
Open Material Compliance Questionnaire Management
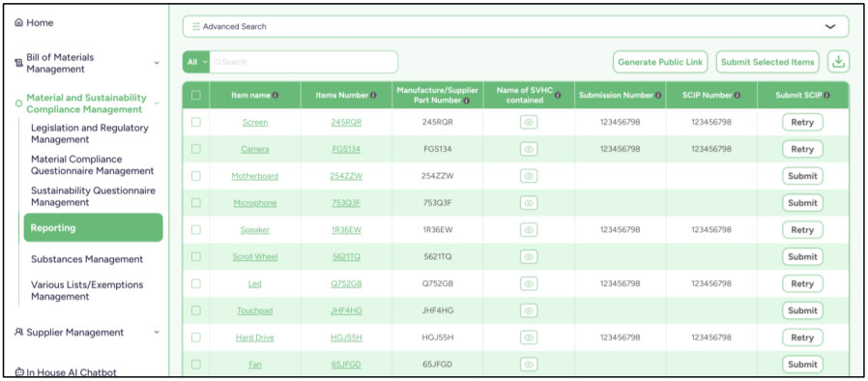coord(93,165)
